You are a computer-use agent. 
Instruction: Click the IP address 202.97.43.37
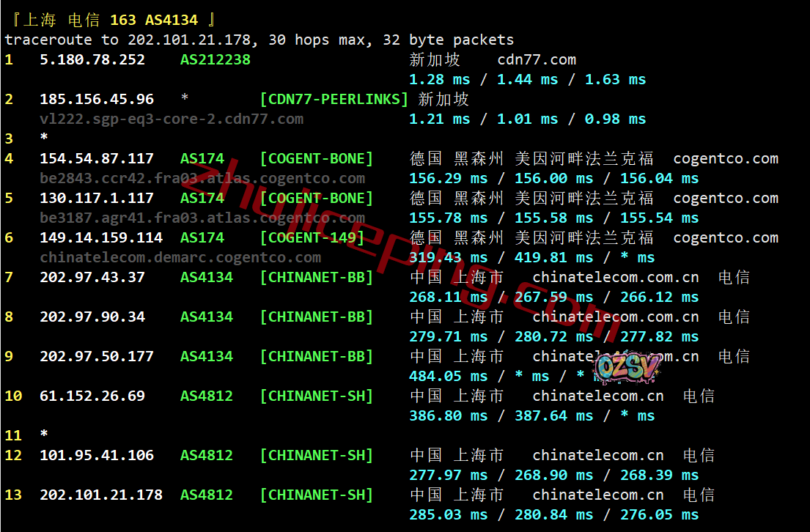92,277
